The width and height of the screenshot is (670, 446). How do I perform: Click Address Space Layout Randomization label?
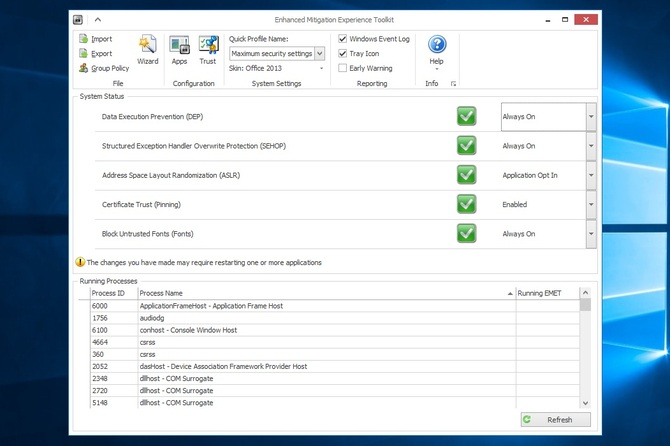[x=171, y=175]
